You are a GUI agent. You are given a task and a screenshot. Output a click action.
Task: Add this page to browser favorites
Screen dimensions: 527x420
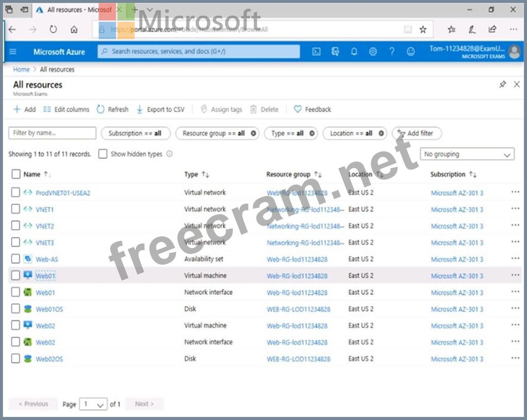click(x=423, y=29)
